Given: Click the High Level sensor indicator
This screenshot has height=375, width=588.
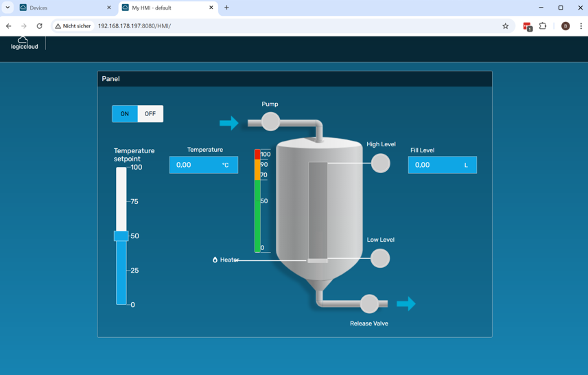Looking at the screenshot, I should (380, 163).
